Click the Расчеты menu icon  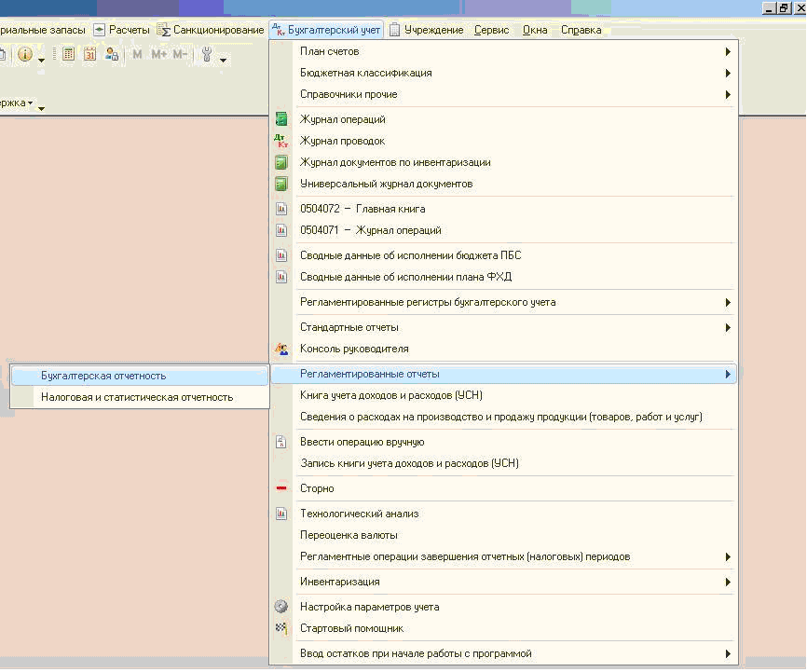100,30
